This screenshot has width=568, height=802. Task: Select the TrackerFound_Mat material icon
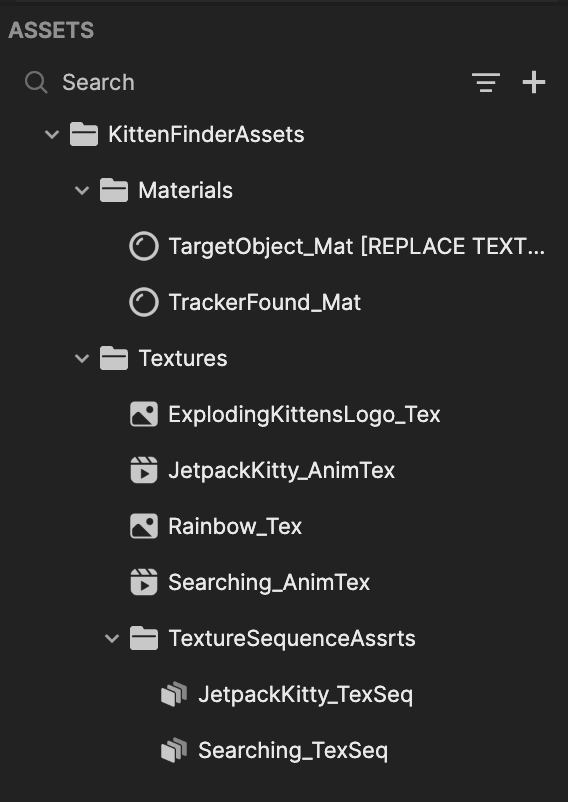[144, 302]
